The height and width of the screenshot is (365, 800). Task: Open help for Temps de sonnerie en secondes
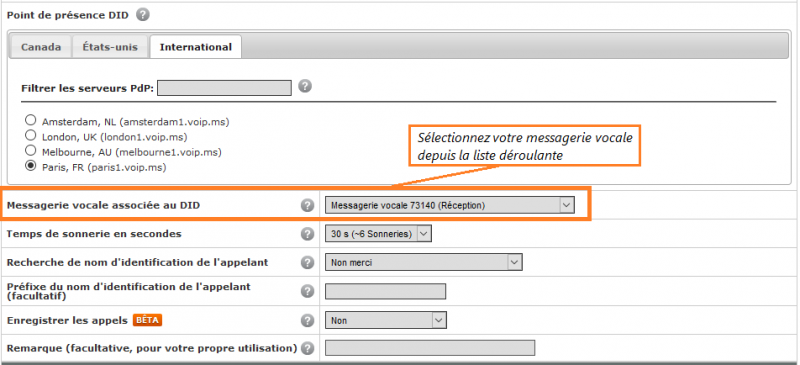point(307,234)
